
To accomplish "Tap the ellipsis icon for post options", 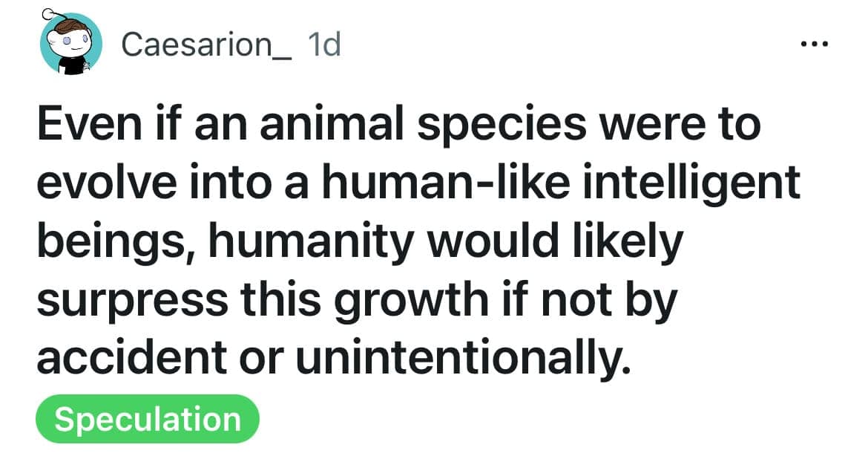I will tap(815, 42).
